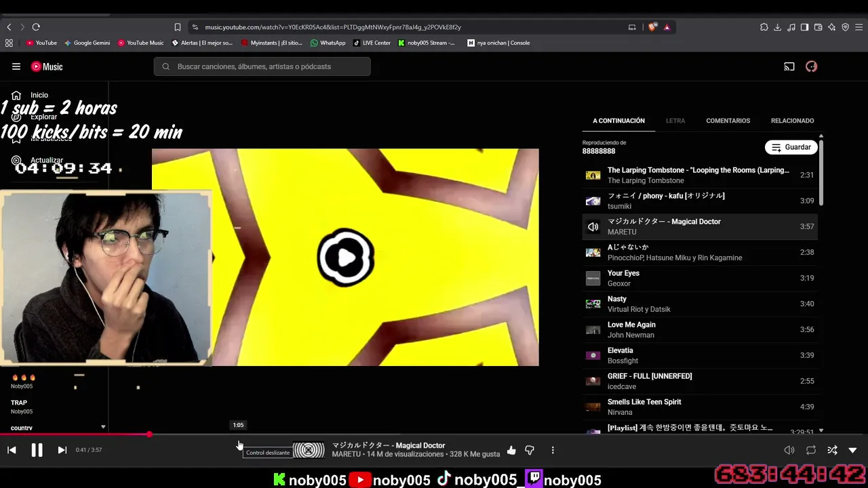The width and height of the screenshot is (868, 488).
Task: Open artist link John Newman
Action: click(631, 335)
